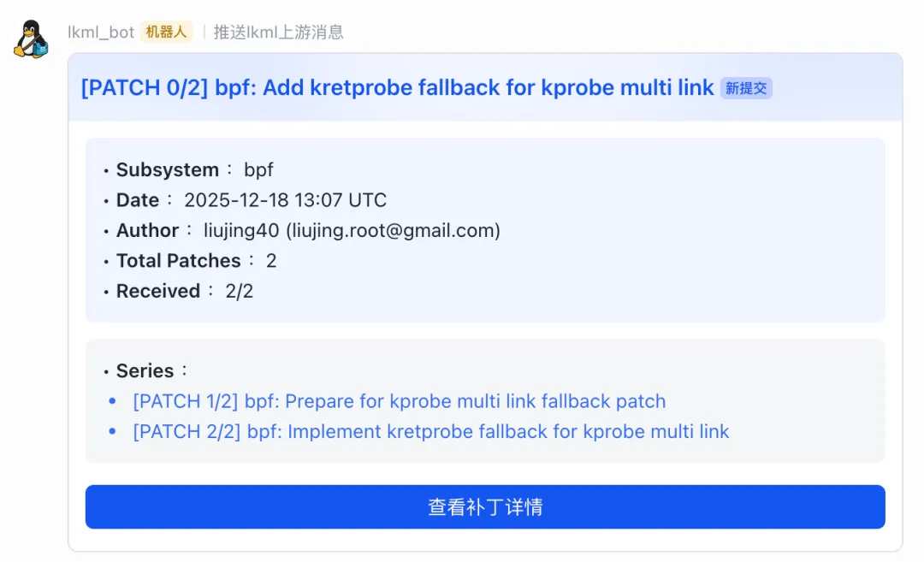The height and width of the screenshot is (562, 924).
Task: Click the 机器人 robot badge
Action: (166, 32)
